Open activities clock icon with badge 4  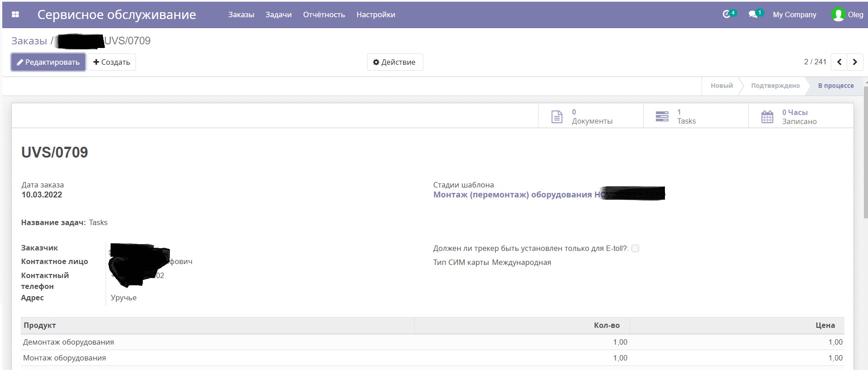[727, 14]
